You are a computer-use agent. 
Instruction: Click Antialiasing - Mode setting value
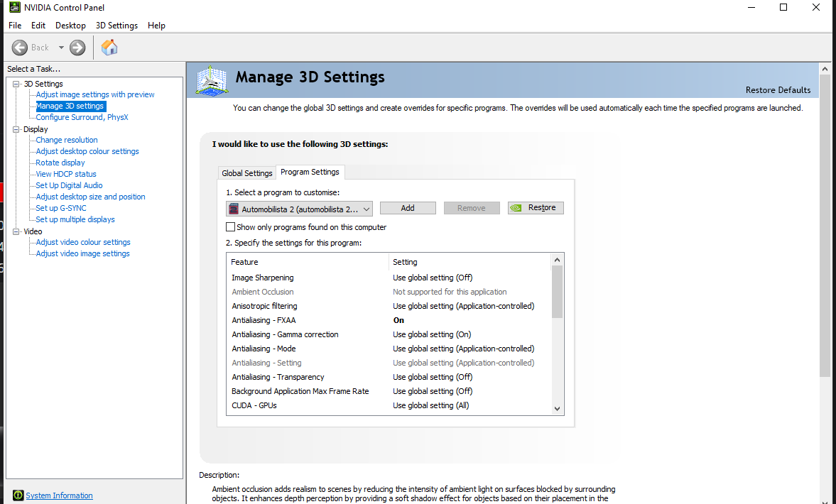pos(463,349)
